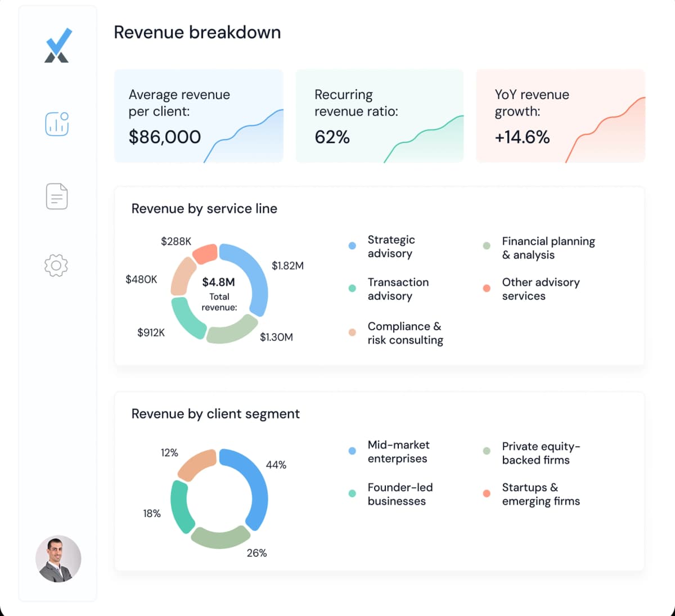Click the Average revenue per client card
The height and width of the screenshot is (616, 675).
point(199,116)
